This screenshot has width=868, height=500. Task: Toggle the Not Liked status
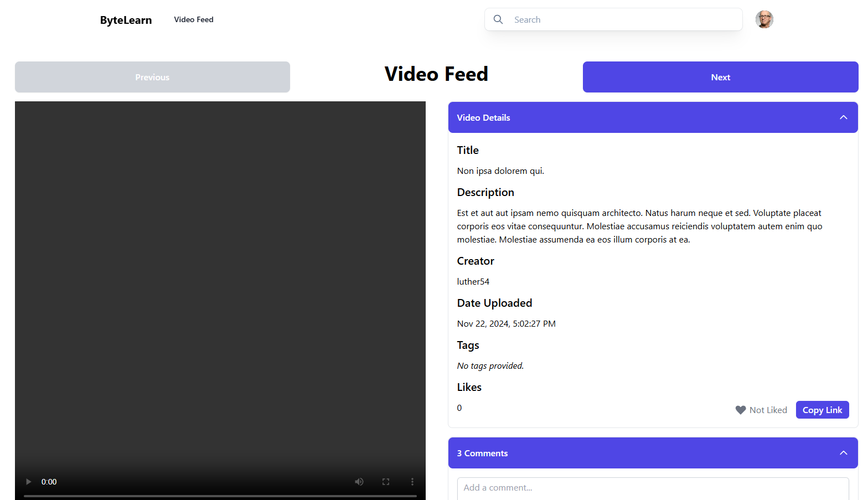(x=768, y=410)
